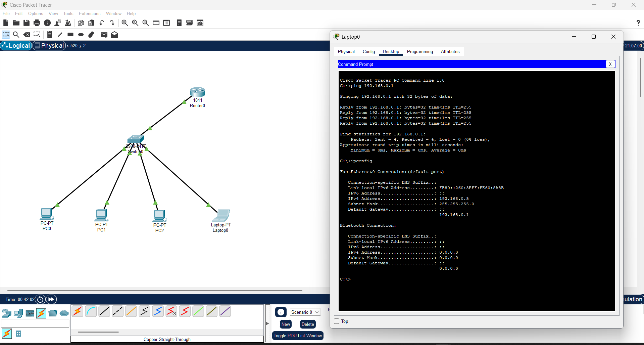Reset the workspace zoom
The image size is (644, 345).
pyautogui.click(x=135, y=23)
